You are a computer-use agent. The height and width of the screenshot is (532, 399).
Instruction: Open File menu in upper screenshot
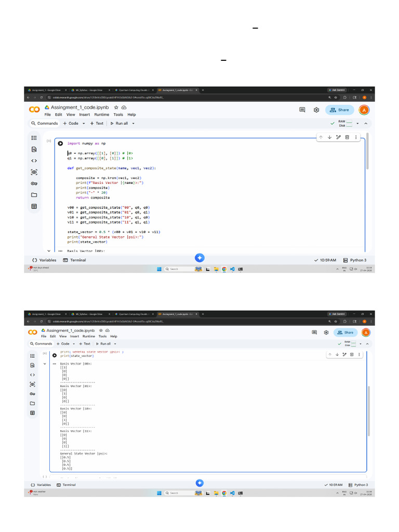pos(47,115)
